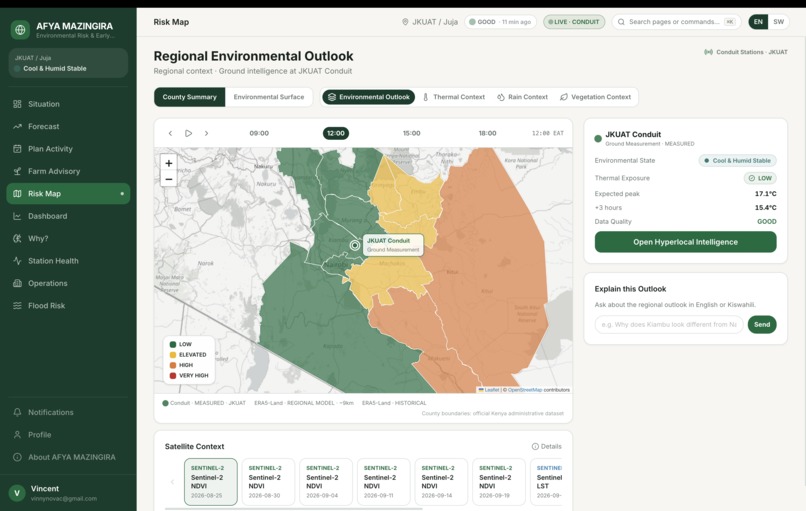Click the search pages or commands field
This screenshot has width=806, height=511.
point(676,22)
